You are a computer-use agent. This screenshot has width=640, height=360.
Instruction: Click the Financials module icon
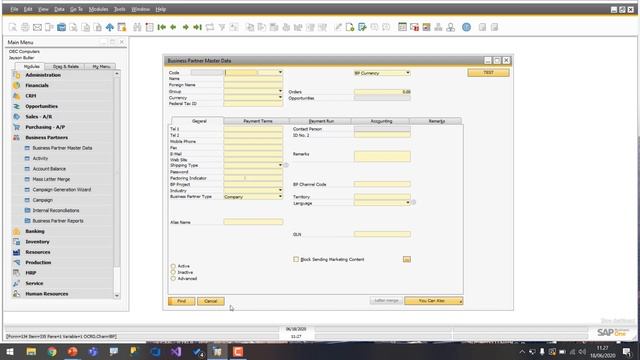(16, 85)
